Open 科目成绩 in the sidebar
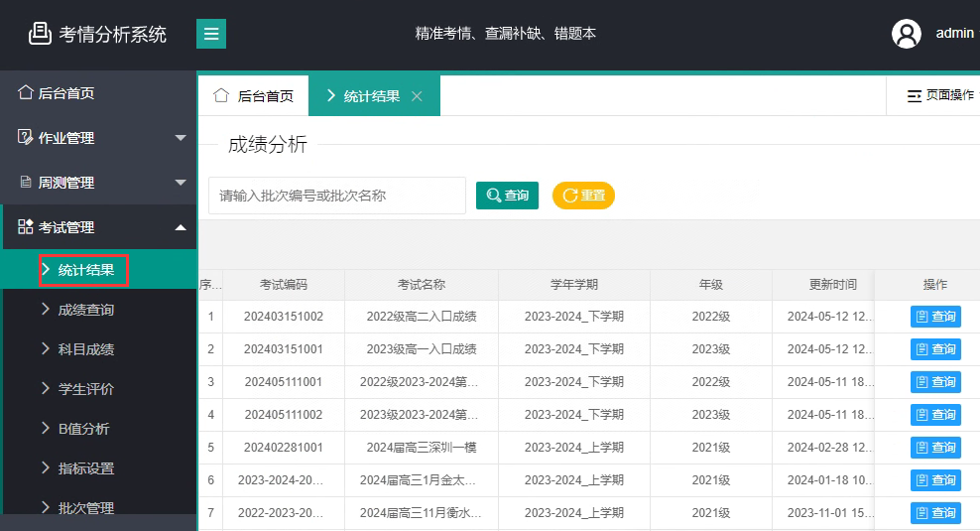 tap(85, 349)
